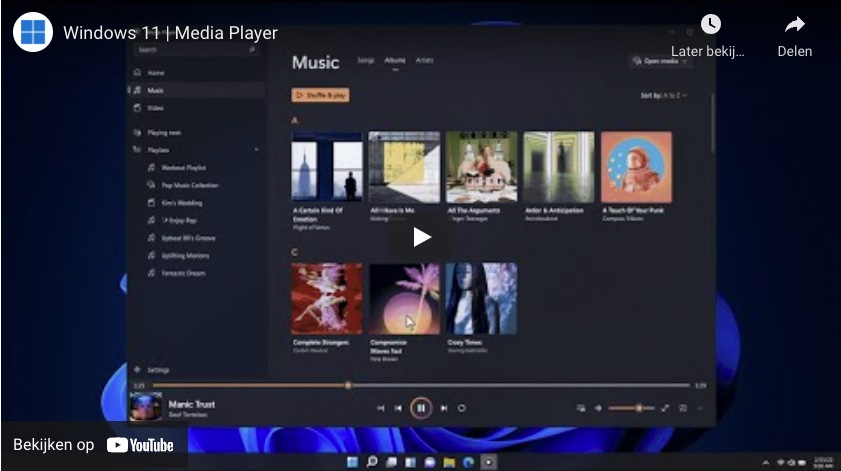The width and height of the screenshot is (841, 471).
Task: Click the volume slider knob
Action: 639,408
